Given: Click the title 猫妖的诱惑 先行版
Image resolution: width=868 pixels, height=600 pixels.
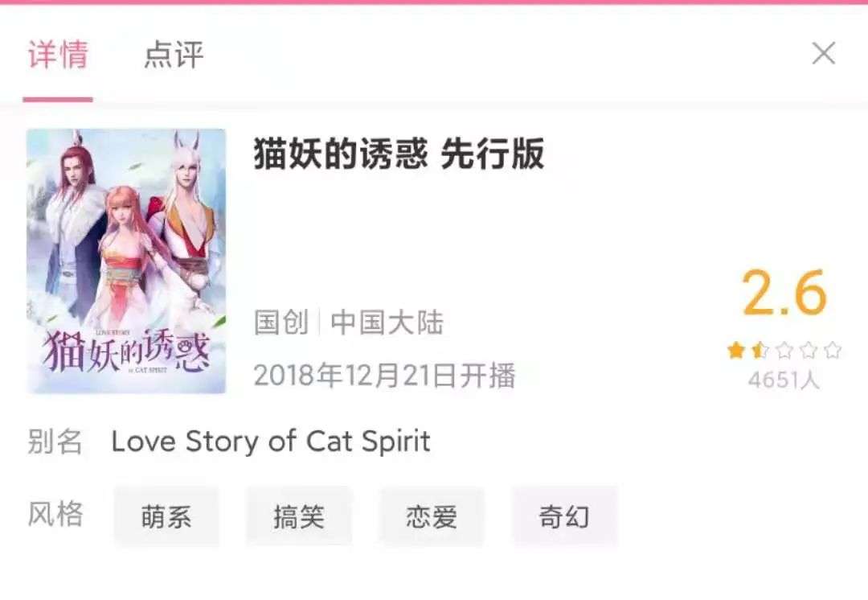Looking at the screenshot, I should [399, 154].
